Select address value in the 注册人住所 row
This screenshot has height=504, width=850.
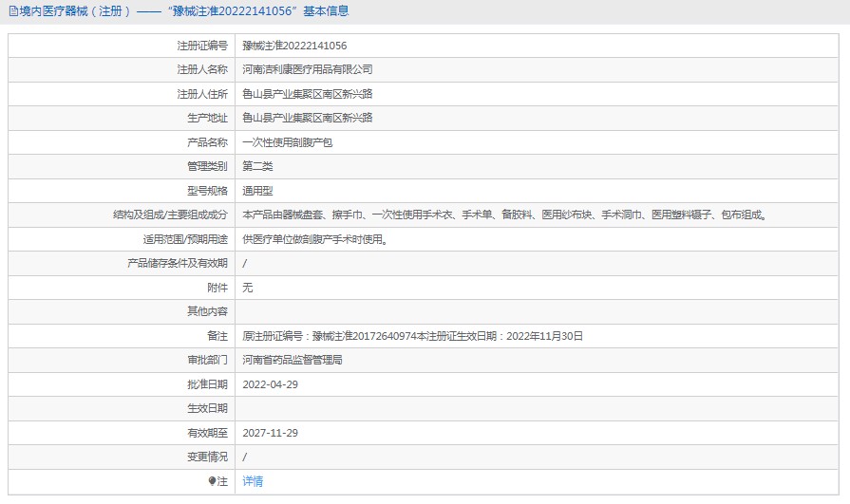coord(308,94)
